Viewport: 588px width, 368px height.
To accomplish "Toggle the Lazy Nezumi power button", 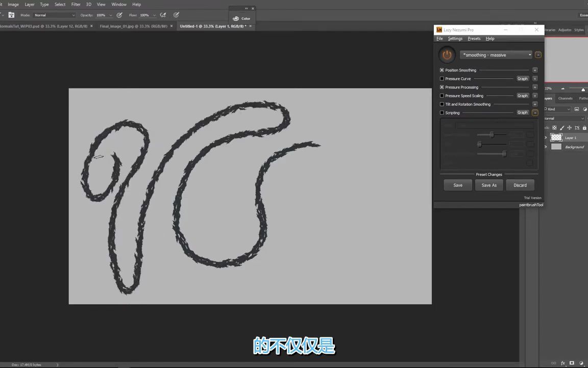I will 447,55.
